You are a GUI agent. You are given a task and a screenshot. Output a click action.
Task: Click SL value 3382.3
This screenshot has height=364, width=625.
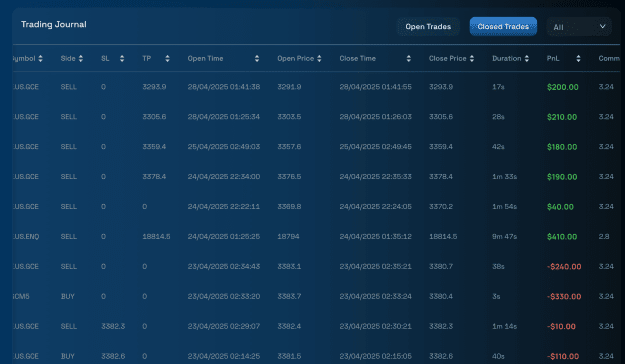[x=113, y=326]
